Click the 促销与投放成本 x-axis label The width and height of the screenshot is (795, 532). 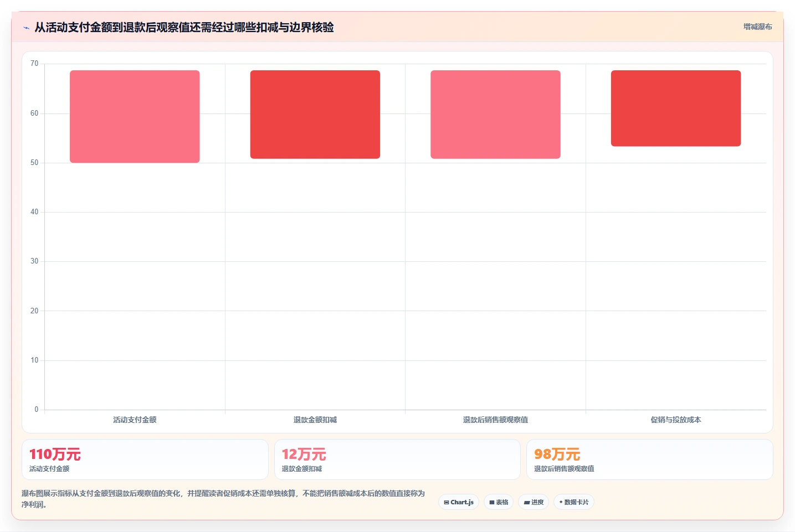tap(676, 420)
